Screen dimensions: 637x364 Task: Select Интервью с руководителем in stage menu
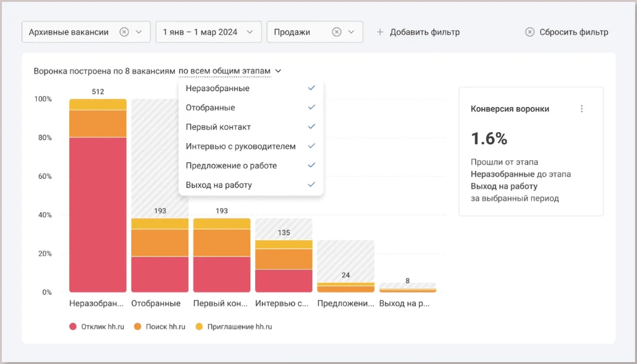click(241, 146)
